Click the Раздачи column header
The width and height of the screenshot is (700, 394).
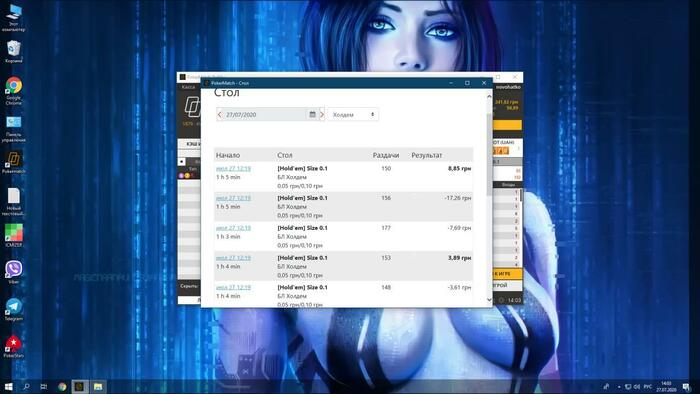coord(386,155)
